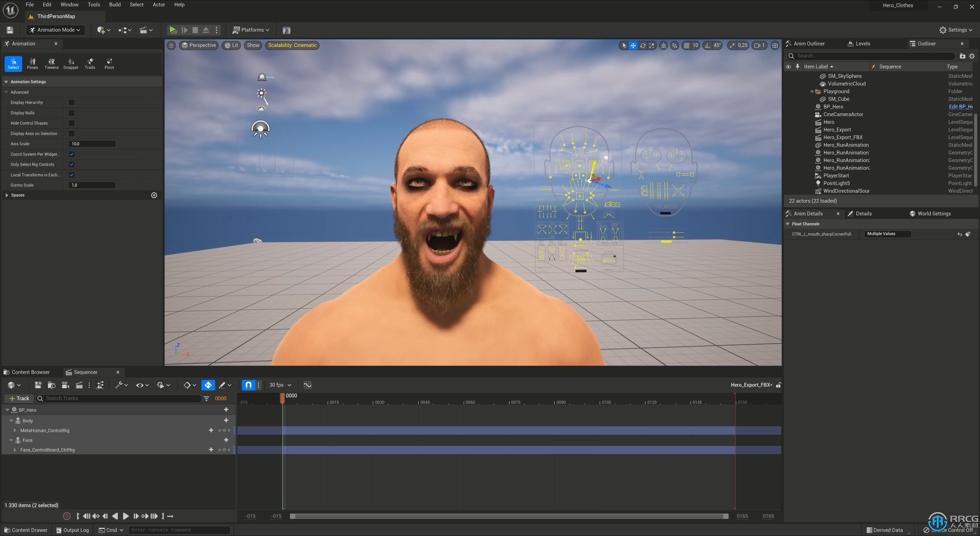980x536 pixels.
Task: Toggle Sequencer snapping magnet
Action: pos(248,385)
